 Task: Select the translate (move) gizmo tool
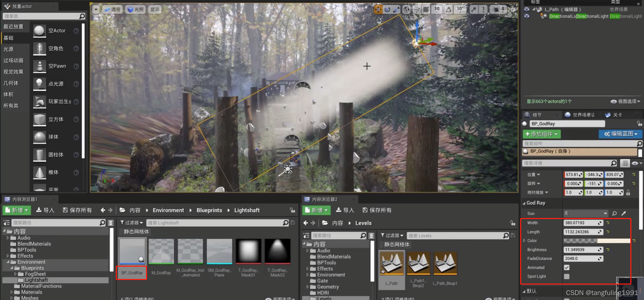378,9
